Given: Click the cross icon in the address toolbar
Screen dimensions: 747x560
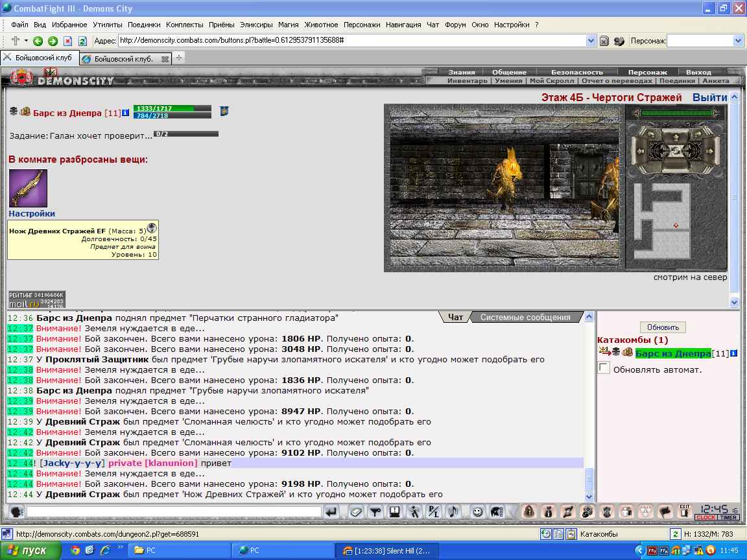Looking at the screenshot, I should click(16, 40).
